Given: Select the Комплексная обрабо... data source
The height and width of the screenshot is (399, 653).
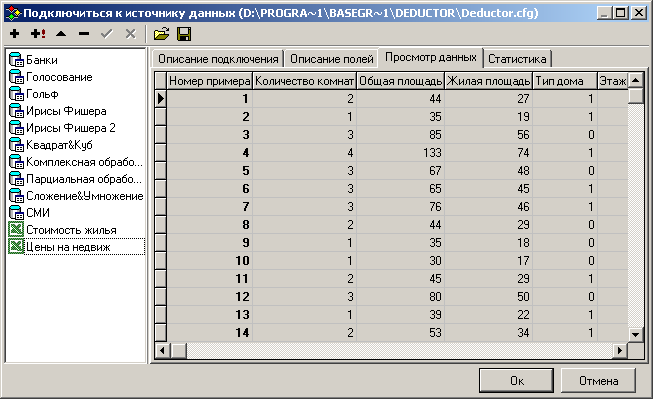Looking at the screenshot, I should coord(76,162).
